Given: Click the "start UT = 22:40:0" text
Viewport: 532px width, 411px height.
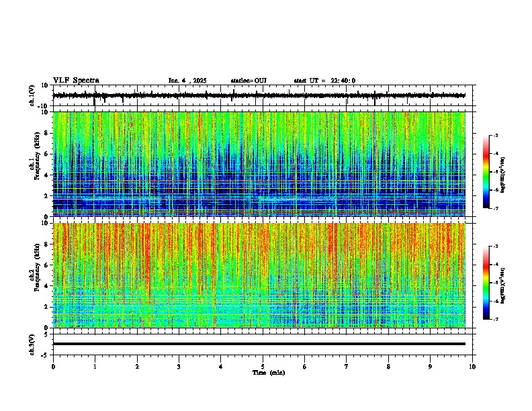Looking at the screenshot, I should (x=324, y=81).
